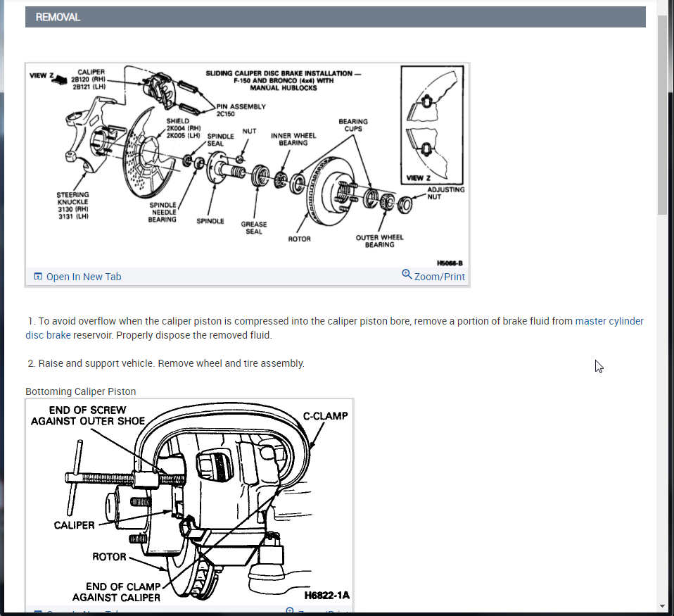Click the 'Bottoming Caliper Piston' caption

click(80, 391)
